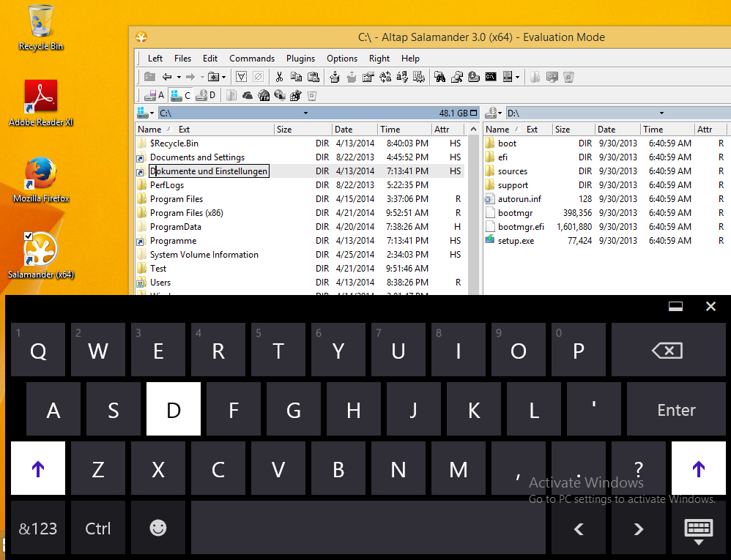Click the Find files binoculars icon
Image resolution: width=731 pixels, height=560 pixels.
pyautogui.click(x=440, y=77)
